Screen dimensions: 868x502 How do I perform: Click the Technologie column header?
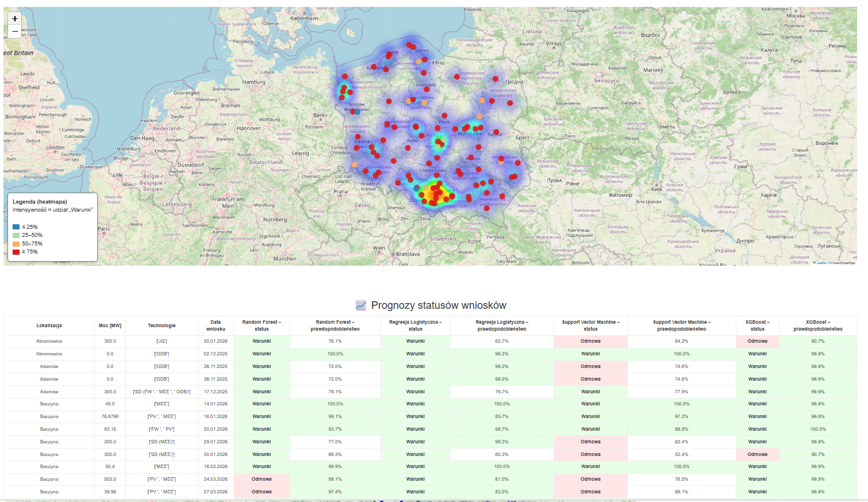[162, 325]
